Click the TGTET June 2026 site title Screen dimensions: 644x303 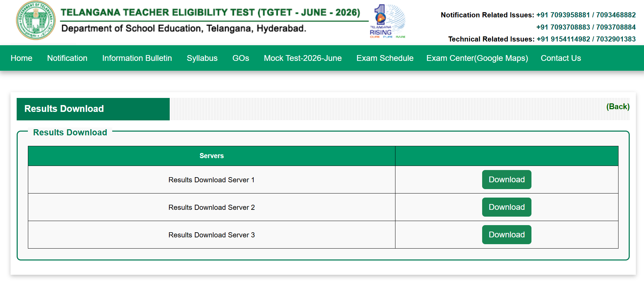(210, 13)
